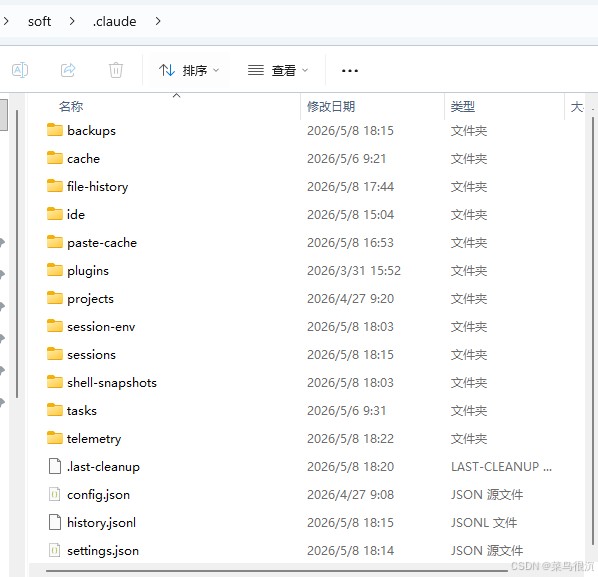This screenshot has height=577, width=598.
Task: Click the sessions folder name
Action: pos(92,355)
